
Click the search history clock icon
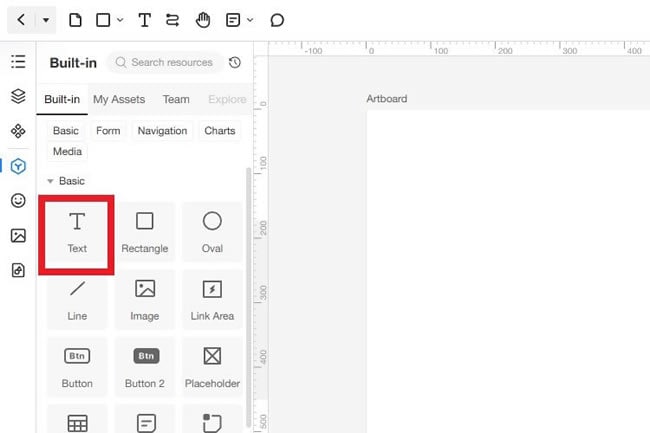pos(235,62)
